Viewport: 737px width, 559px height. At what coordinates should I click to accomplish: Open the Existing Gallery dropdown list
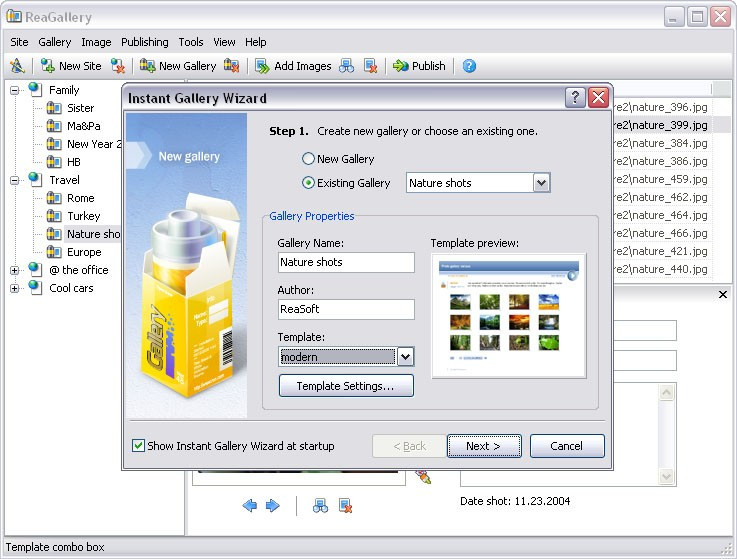541,183
